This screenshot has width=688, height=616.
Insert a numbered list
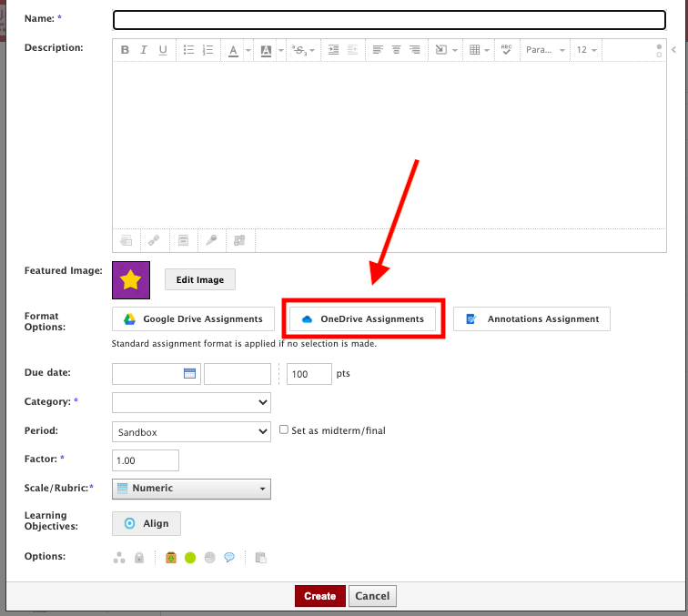click(207, 50)
